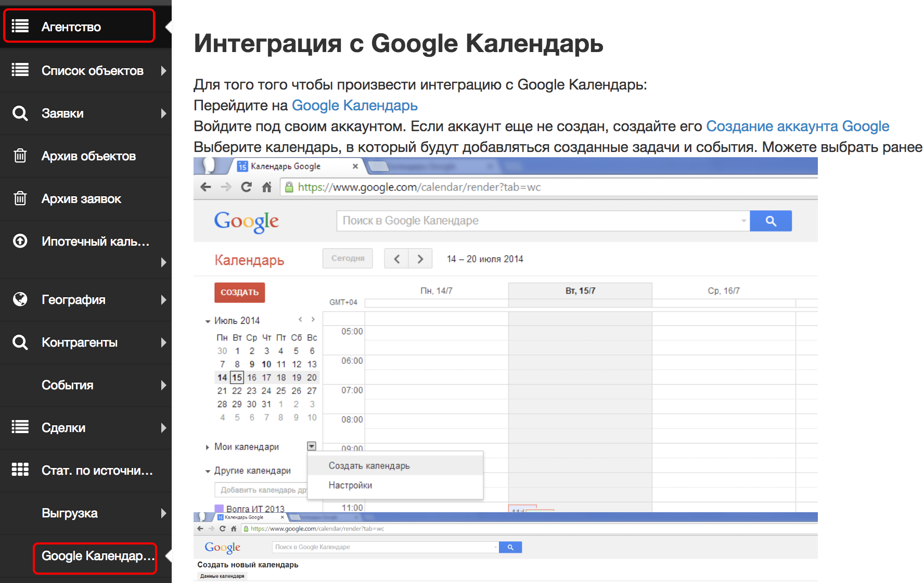Expand the Мои календари section
Screen dimensions: 924x583
click(207, 447)
